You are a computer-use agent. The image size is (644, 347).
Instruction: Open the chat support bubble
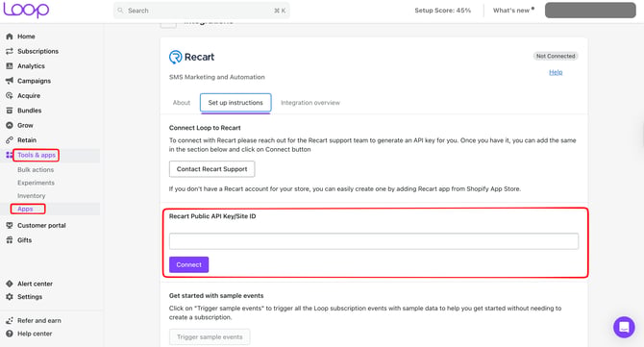624,327
